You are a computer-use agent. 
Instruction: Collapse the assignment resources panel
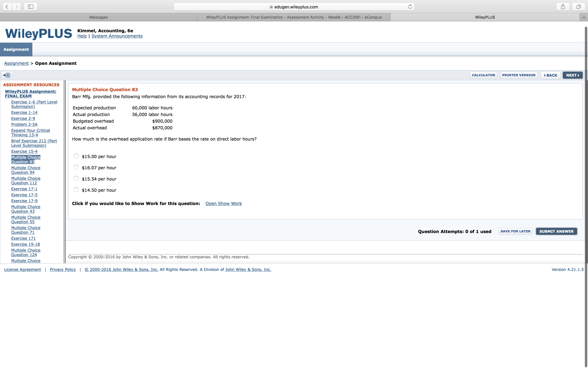pos(7,75)
